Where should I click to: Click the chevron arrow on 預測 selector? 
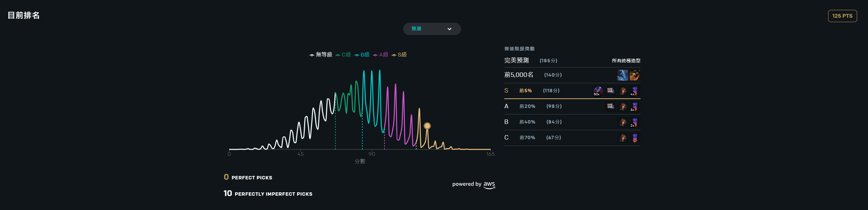coord(449,29)
